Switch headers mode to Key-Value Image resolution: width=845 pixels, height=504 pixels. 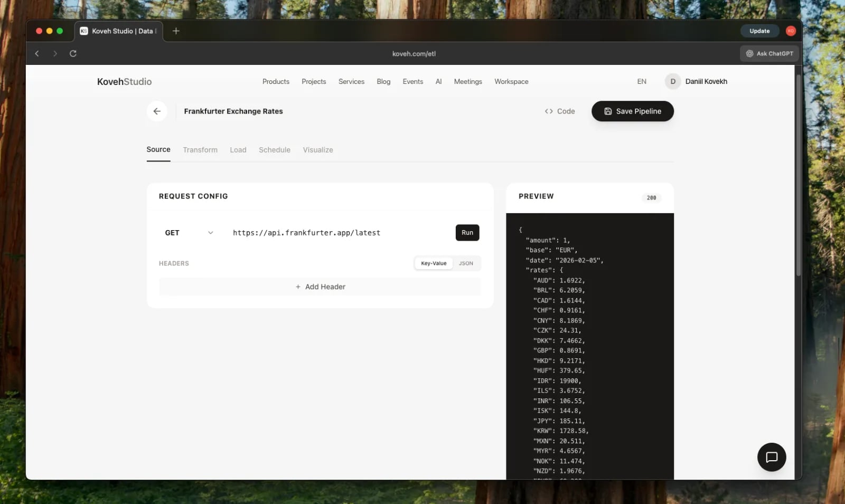click(433, 263)
